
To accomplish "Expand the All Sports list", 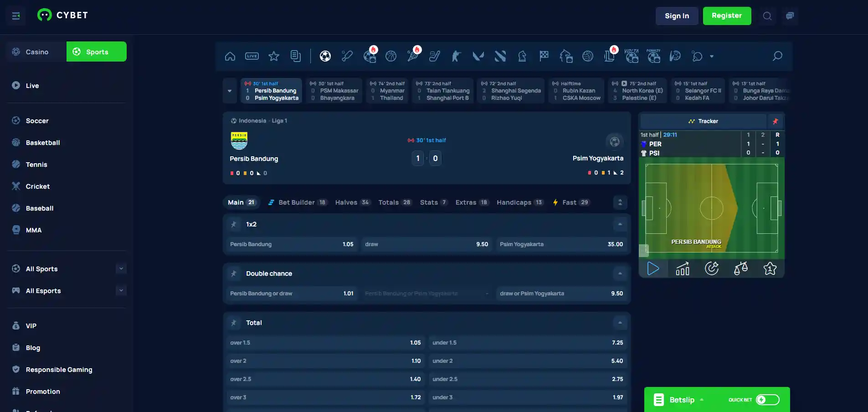I will (121, 268).
